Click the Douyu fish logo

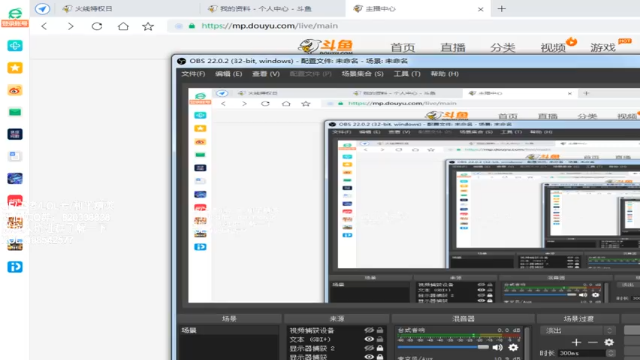(326, 46)
